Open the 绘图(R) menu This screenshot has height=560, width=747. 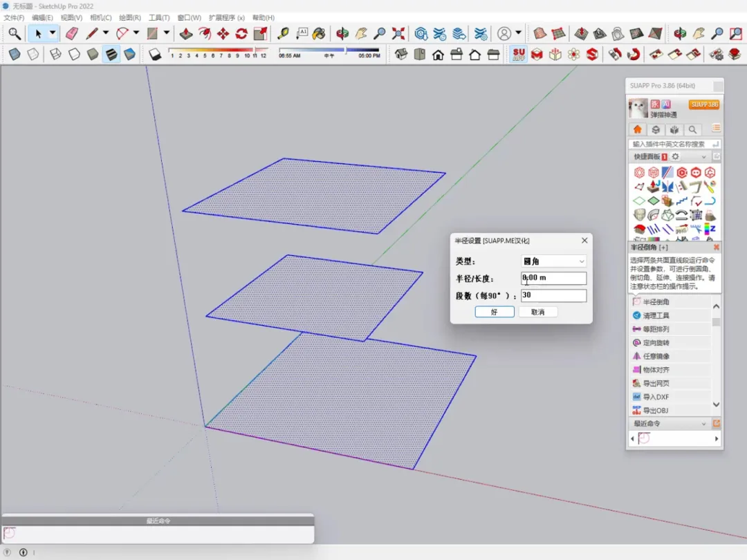(130, 17)
